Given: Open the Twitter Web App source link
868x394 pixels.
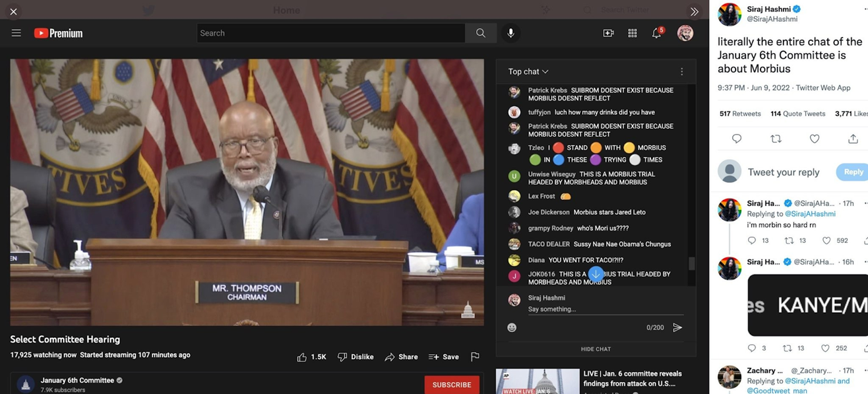Looking at the screenshot, I should 822,88.
